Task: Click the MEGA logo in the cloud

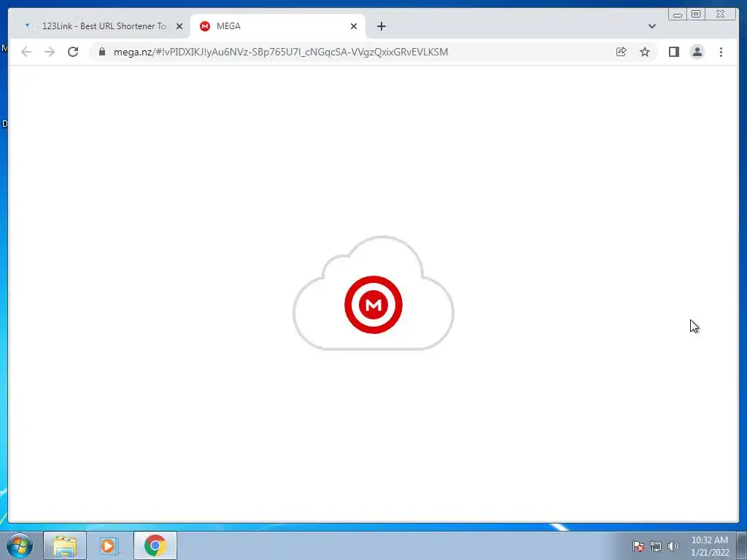Action: [x=373, y=305]
